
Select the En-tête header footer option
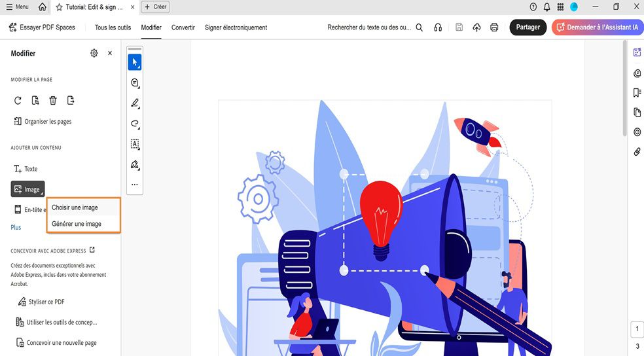point(30,210)
